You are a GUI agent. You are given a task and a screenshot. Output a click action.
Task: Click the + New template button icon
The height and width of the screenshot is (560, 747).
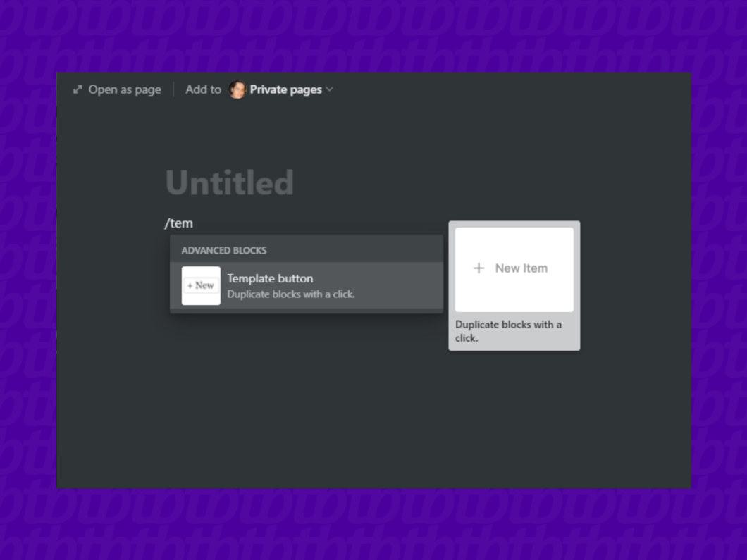[201, 286]
